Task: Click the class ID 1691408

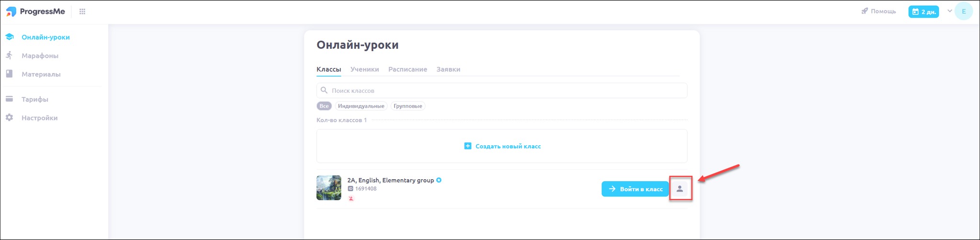Action: pyautogui.click(x=366, y=189)
